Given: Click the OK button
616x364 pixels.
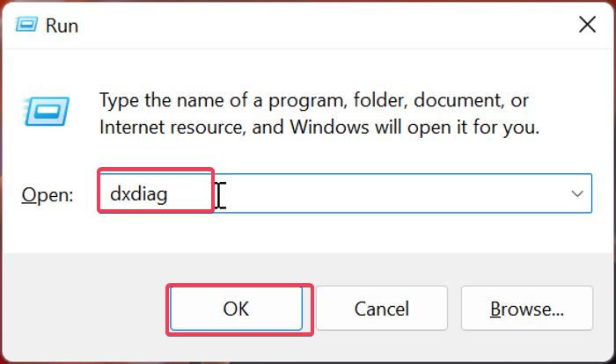Looking at the screenshot, I should 236,309.
